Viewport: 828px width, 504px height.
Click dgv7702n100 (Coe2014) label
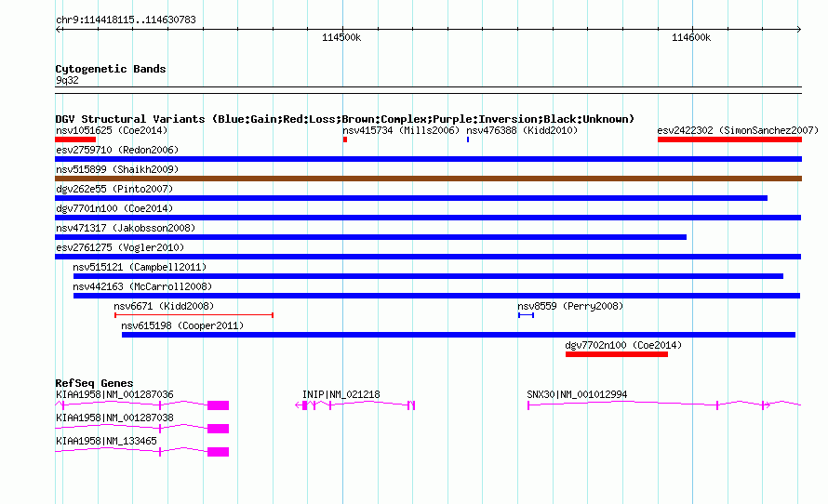click(623, 345)
